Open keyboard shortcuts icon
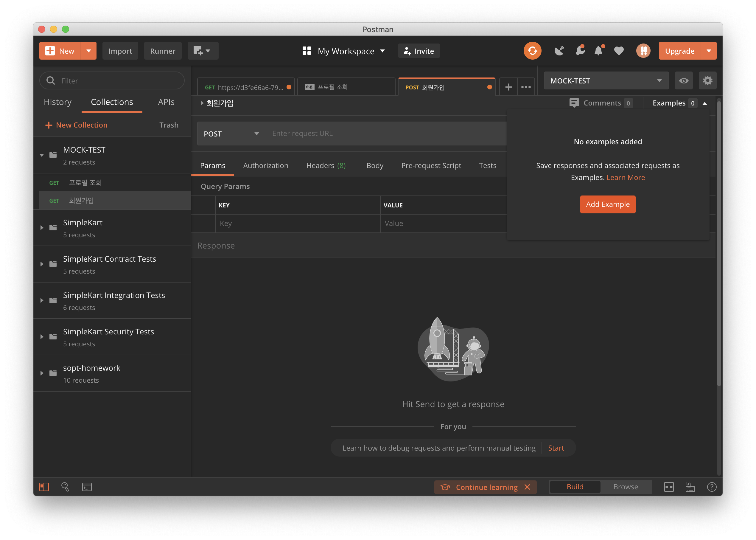The width and height of the screenshot is (756, 540). coord(690,487)
